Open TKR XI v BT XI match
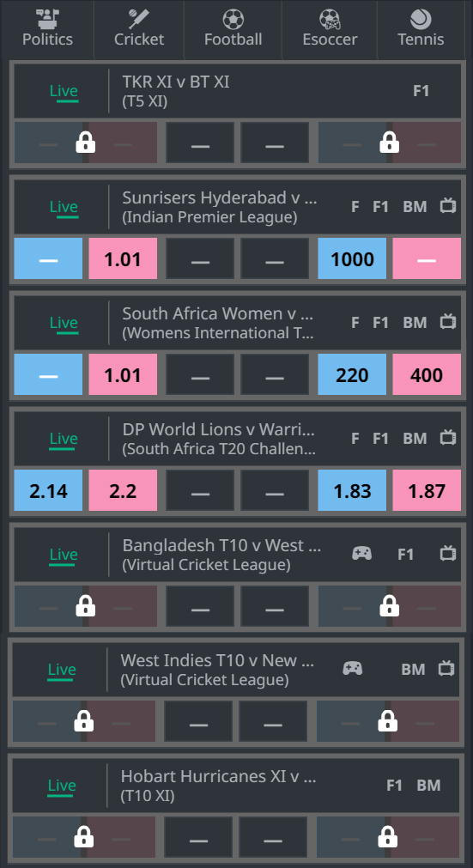Image resolution: width=473 pixels, height=868 pixels. tap(176, 82)
